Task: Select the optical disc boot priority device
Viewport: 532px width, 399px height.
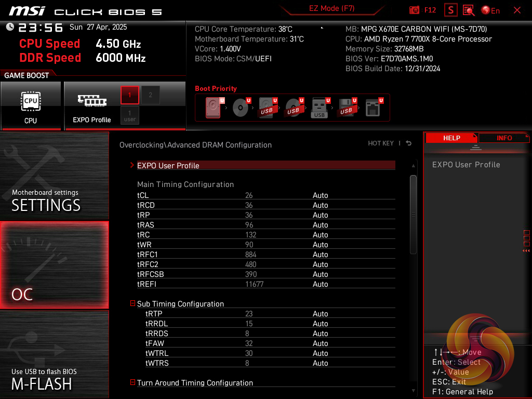Action: click(240, 108)
